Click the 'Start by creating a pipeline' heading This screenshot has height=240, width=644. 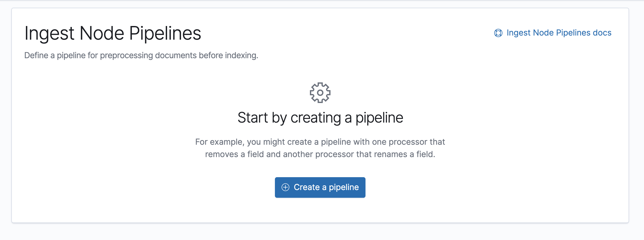click(x=320, y=118)
